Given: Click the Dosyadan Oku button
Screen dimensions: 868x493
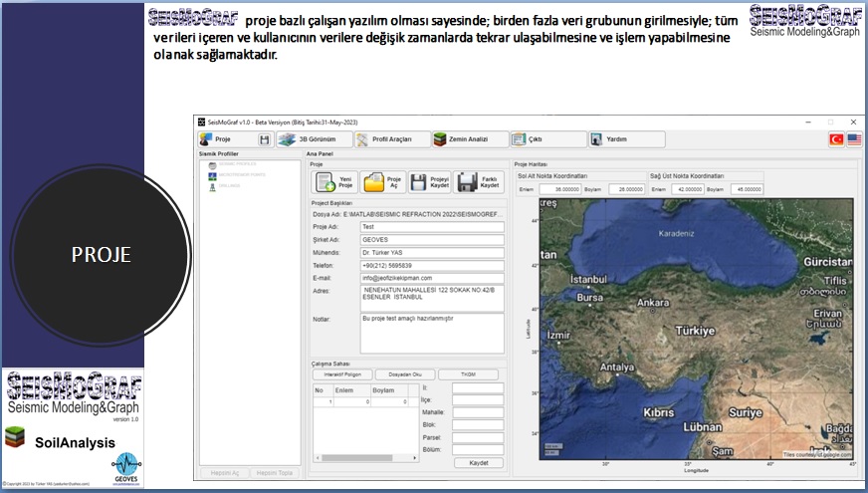Looking at the screenshot, I should pos(405,375).
